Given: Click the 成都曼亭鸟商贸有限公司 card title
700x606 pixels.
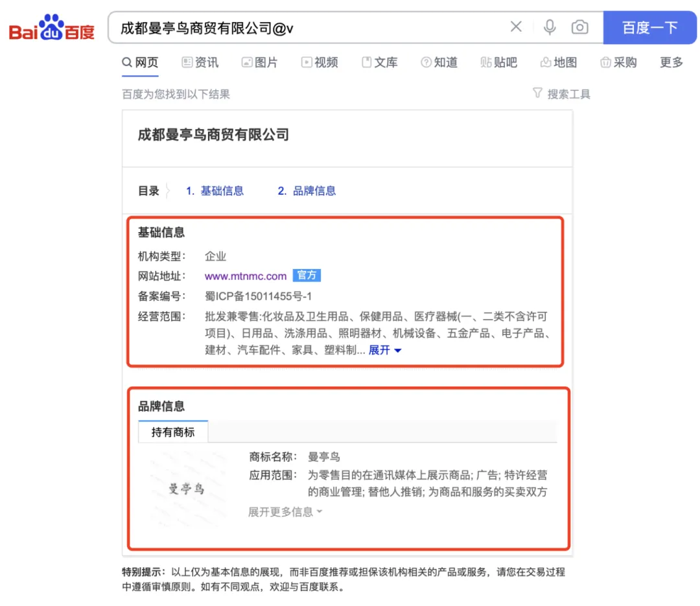Looking at the screenshot, I should 213,135.
